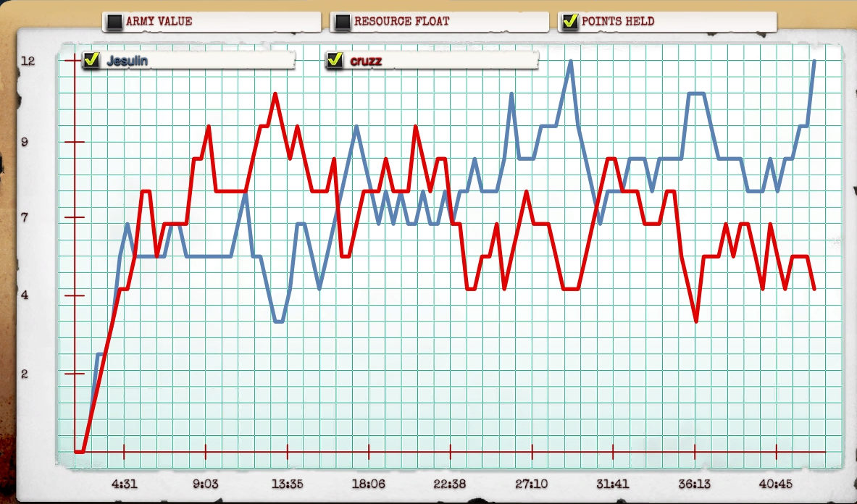This screenshot has width=857, height=504.
Task: Select the Resource Float label
Action: (402, 21)
